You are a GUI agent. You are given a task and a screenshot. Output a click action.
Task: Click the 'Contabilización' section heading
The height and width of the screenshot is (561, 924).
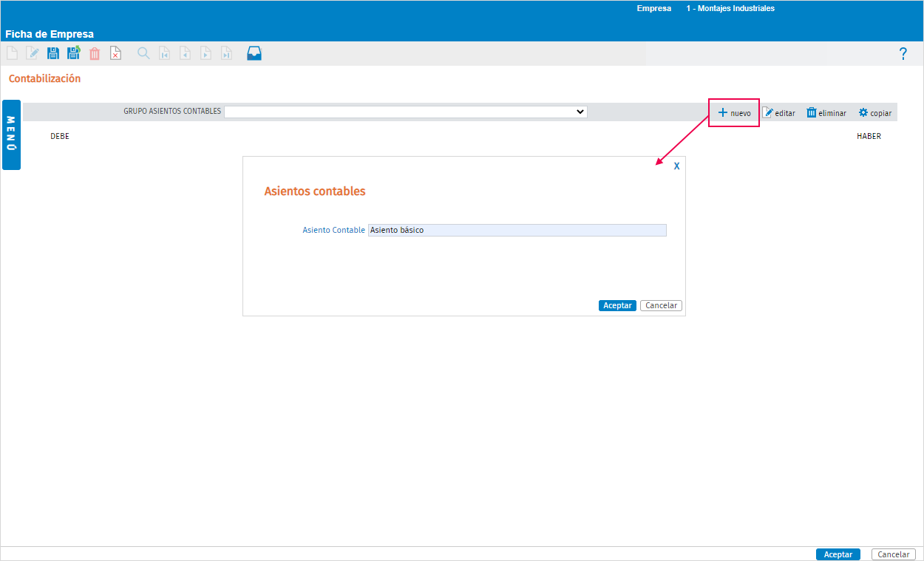pos(44,78)
